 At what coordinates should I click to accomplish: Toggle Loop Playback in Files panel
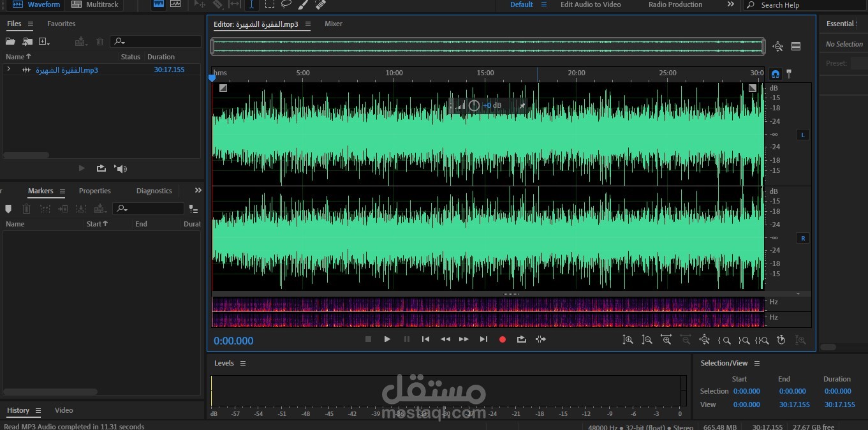(x=101, y=168)
